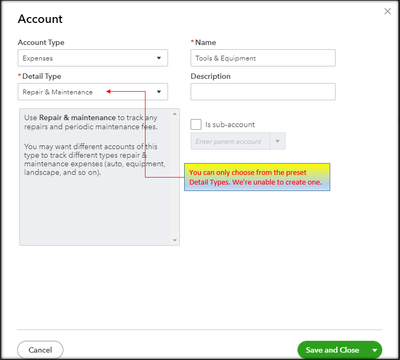The width and height of the screenshot is (400, 360).
Task: Close the Account dialog with X
Action: [387, 11]
